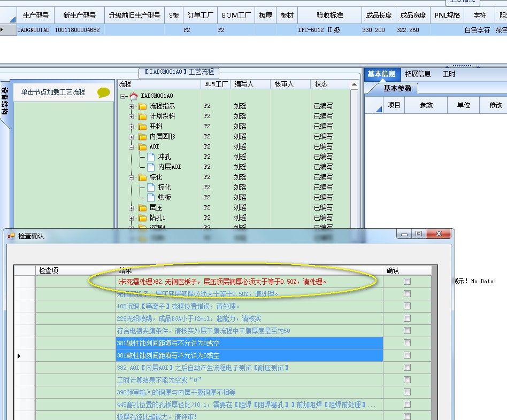
Task: Click the 检查确认 dialog title icon
Action: (x=11, y=236)
